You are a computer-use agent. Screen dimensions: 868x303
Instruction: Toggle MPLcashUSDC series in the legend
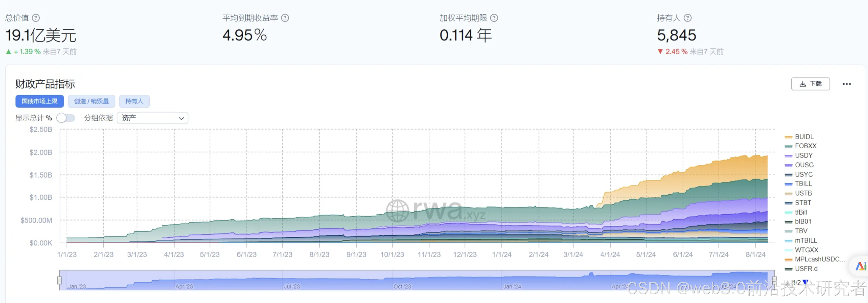pyautogui.click(x=815, y=259)
